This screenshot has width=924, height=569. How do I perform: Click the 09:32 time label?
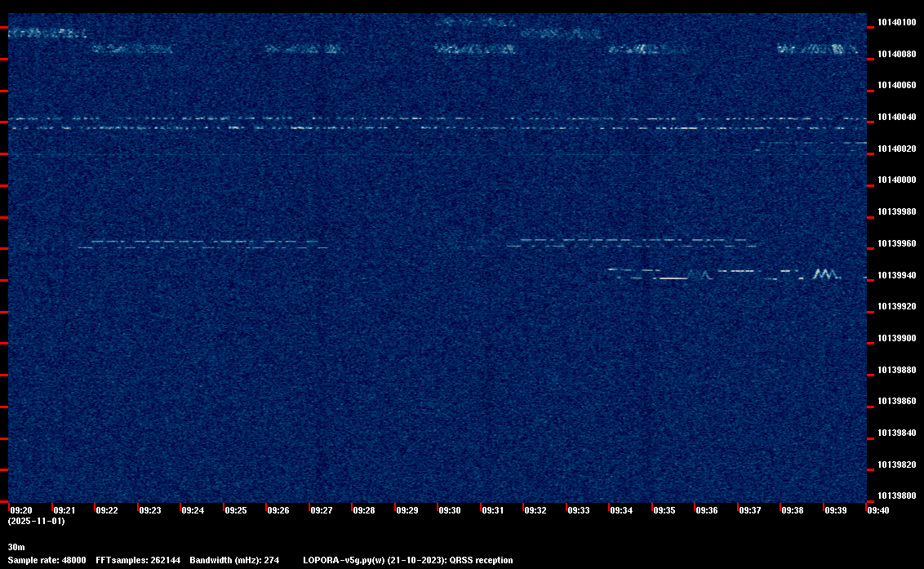(x=535, y=510)
